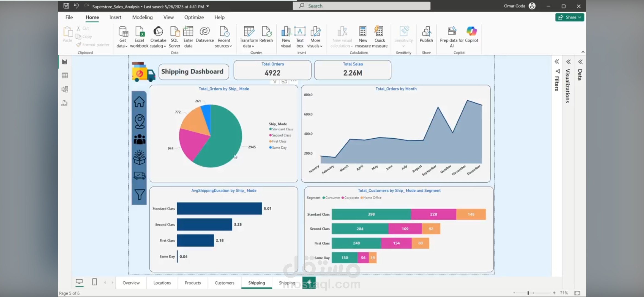
Task: Switch to desktop layout view
Action: pos(79,282)
